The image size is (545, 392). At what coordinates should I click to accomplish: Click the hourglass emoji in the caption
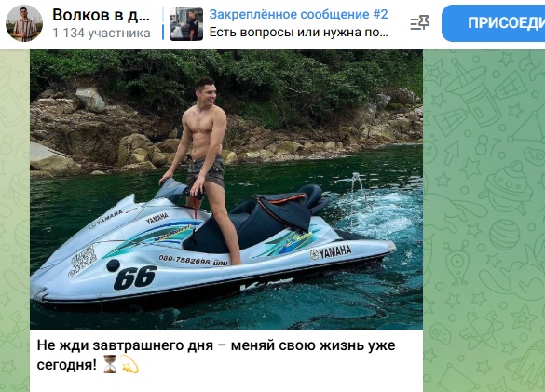point(110,364)
